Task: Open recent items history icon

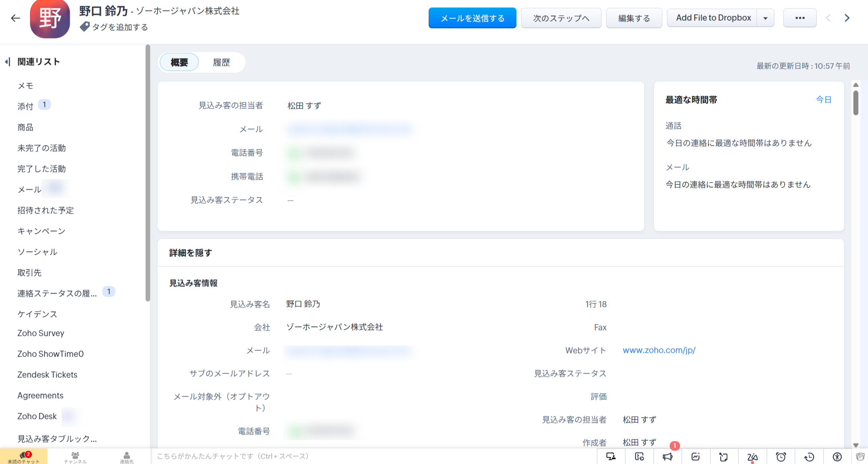Action: pos(809,457)
